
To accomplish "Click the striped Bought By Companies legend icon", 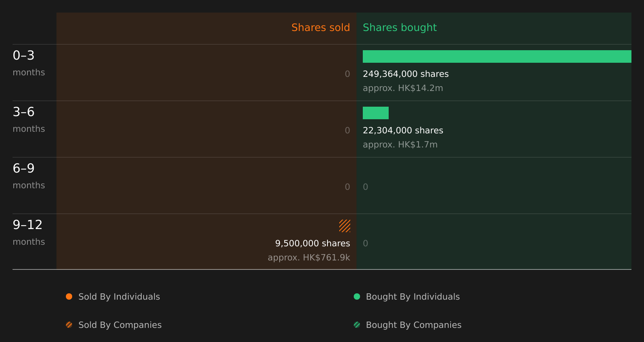I will pyautogui.click(x=357, y=325).
